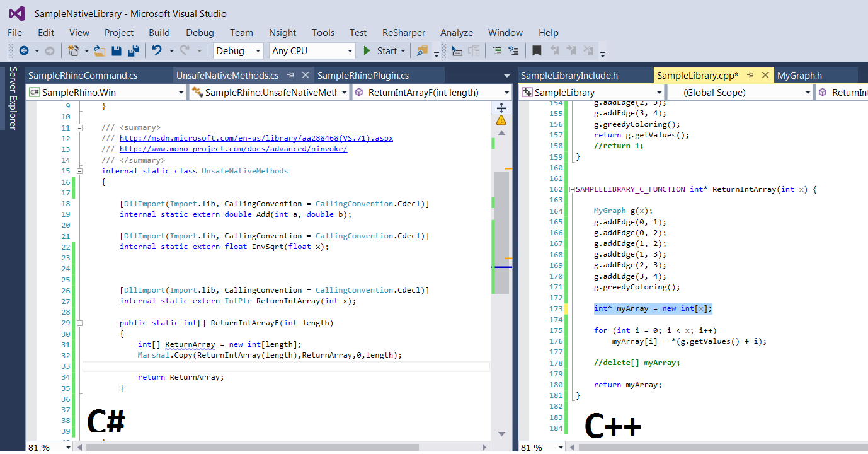Click the Comment Out Selected Lines icon

pyautogui.click(x=498, y=50)
